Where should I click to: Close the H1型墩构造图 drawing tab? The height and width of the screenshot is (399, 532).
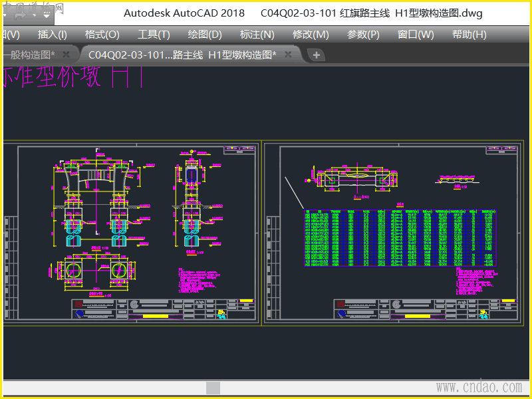[x=288, y=55]
